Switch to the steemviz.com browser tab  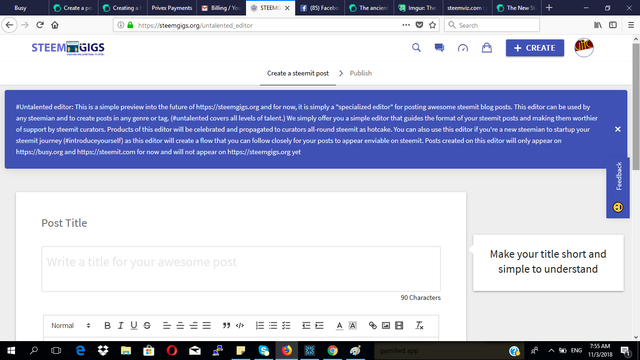467,8
